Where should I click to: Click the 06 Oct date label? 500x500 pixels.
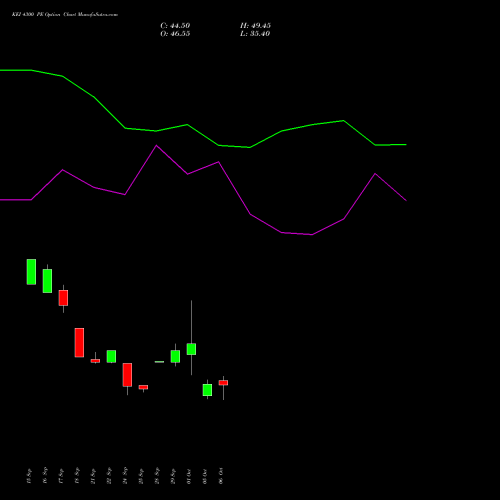[x=221, y=476]
